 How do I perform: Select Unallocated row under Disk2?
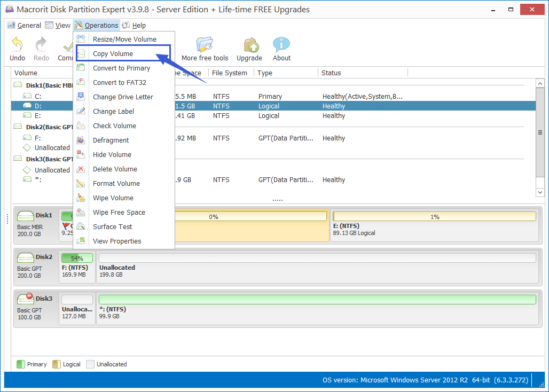tap(273, 147)
